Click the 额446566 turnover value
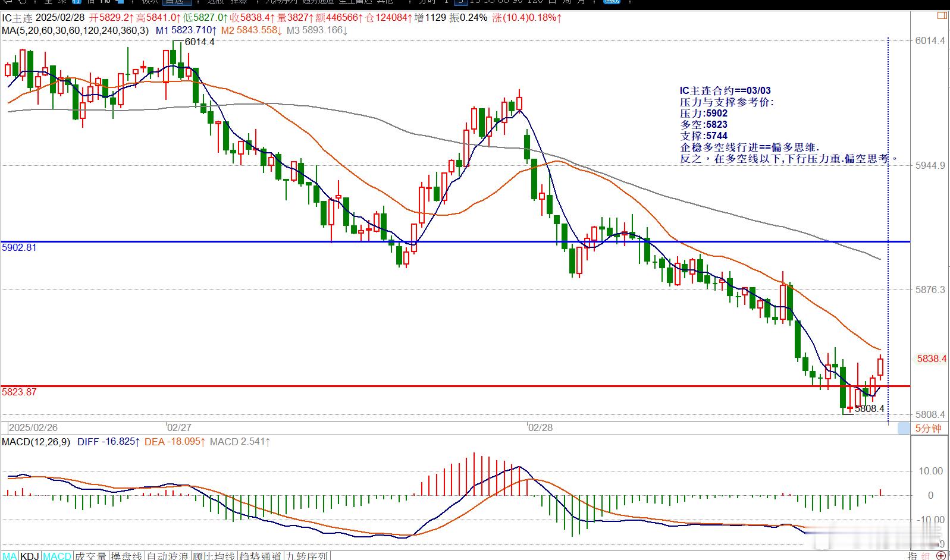This screenshot has height=560, width=950. [x=338, y=18]
